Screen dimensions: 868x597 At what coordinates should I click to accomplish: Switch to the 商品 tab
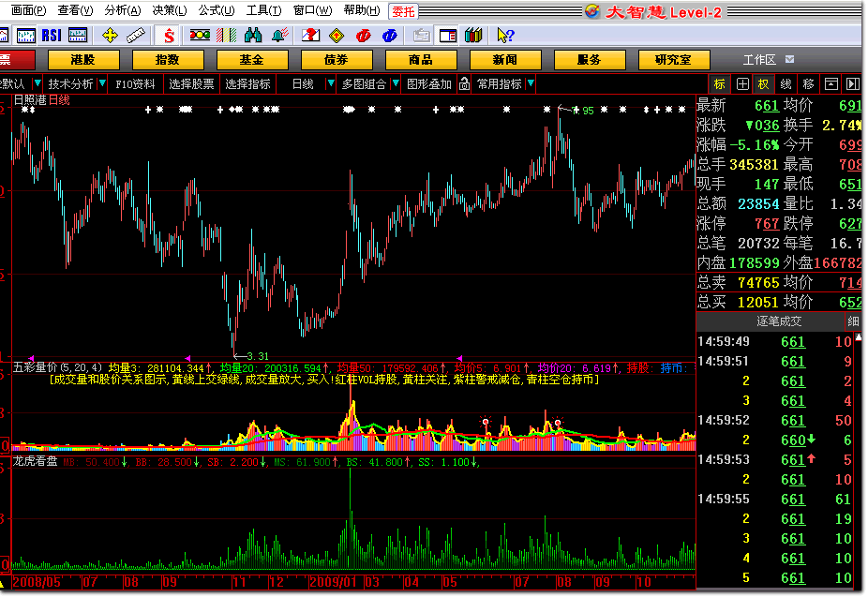(x=421, y=59)
